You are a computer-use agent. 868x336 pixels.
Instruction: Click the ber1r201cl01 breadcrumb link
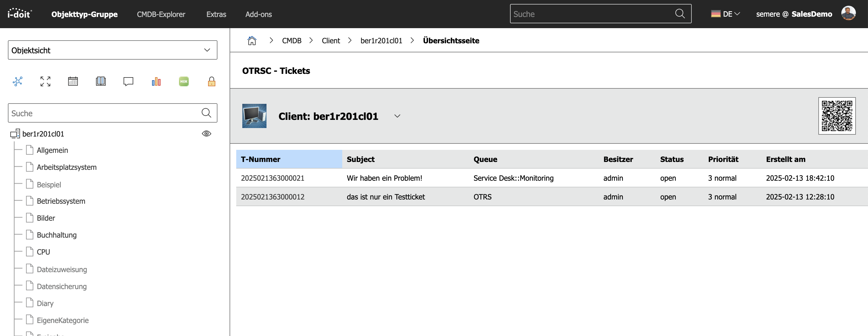pyautogui.click(x=381, y=41)
